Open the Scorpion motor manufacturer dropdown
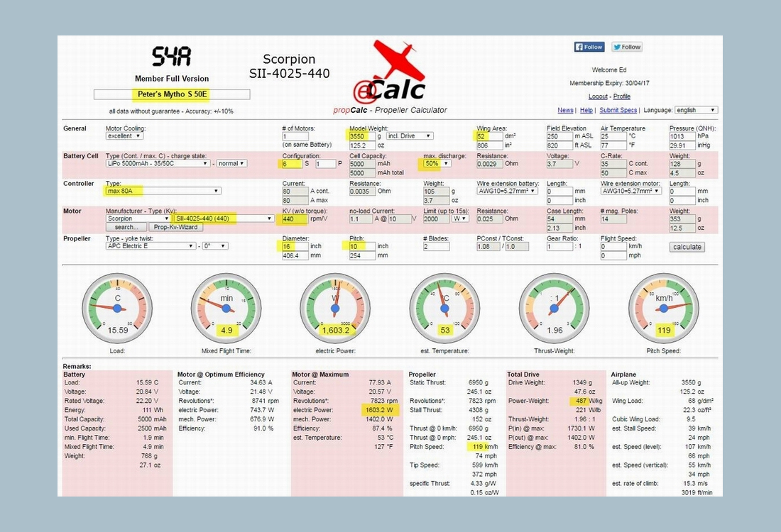 point(138,218)
